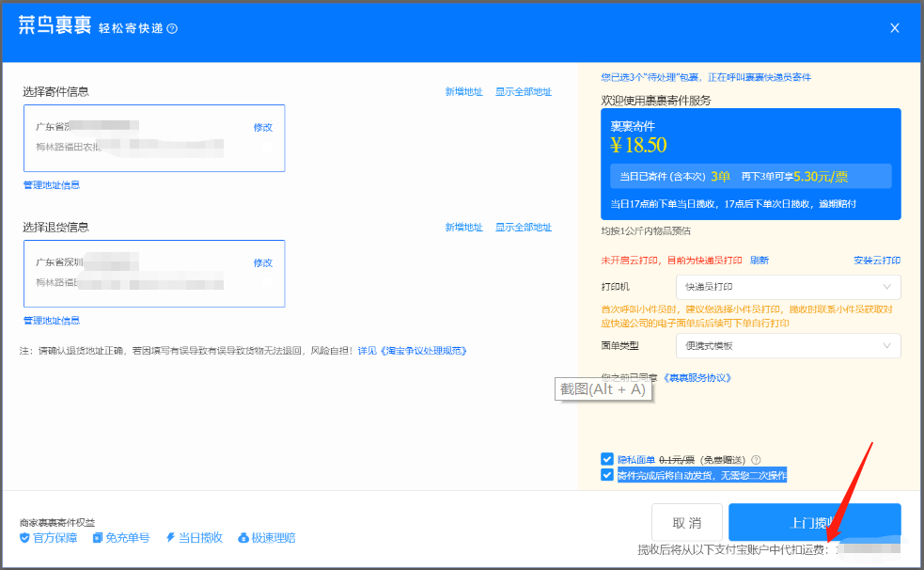924x570 pixels.
Task: Click the 上门揽收 button
Action: 814,522
